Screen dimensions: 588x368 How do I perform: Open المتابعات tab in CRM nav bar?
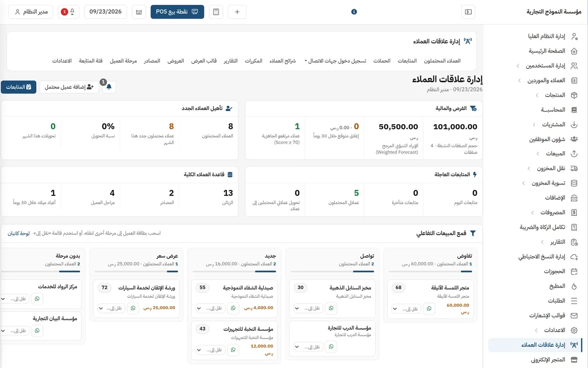(407, 61)
